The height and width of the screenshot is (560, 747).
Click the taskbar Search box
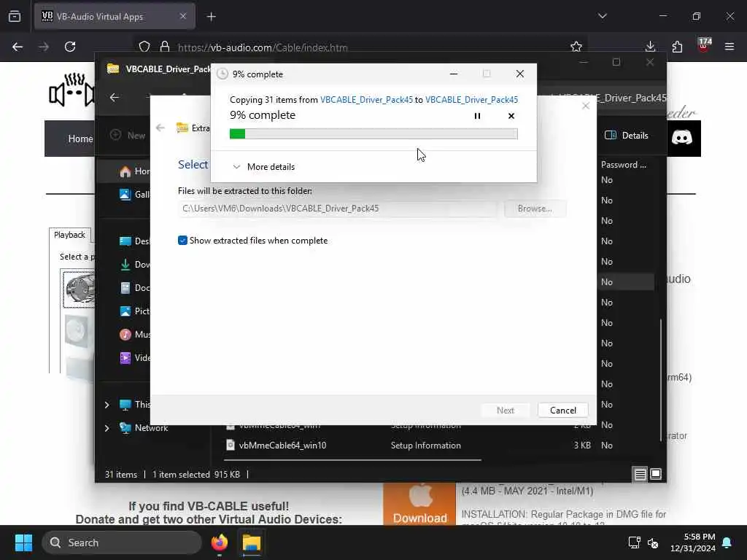122,542
